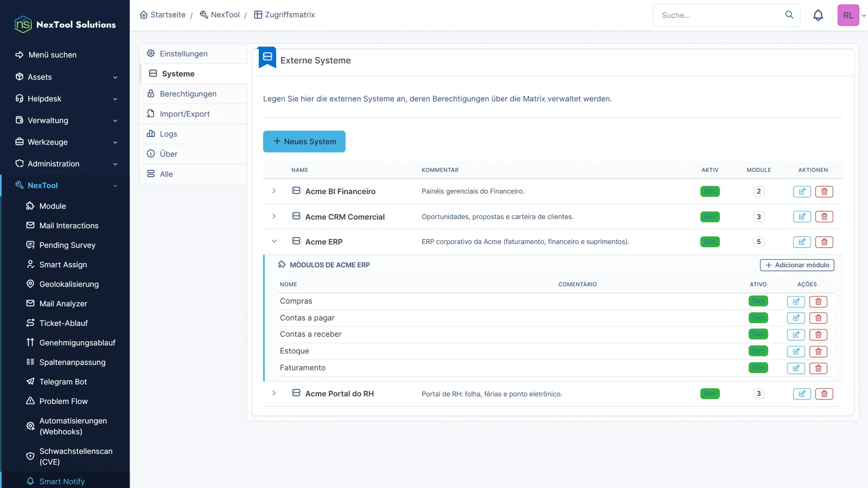868x488 pixels.
Task: Delete the Contas a receber module
Action: [818, 335]
